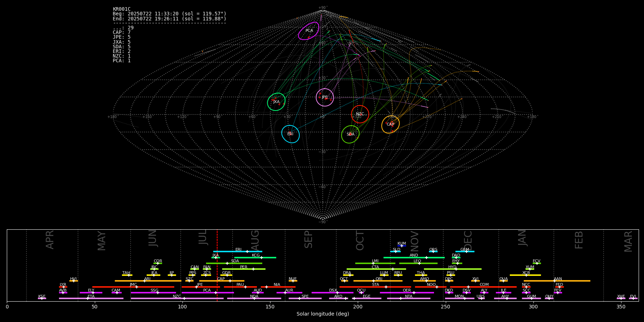
Task: Click the 'JXA: 5' count entry
Action: point(122,42)
